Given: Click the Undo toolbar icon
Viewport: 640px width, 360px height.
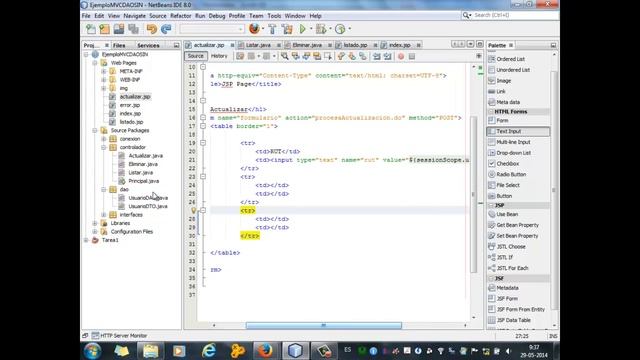Looking at the screenshot, I should coord(151,29).
